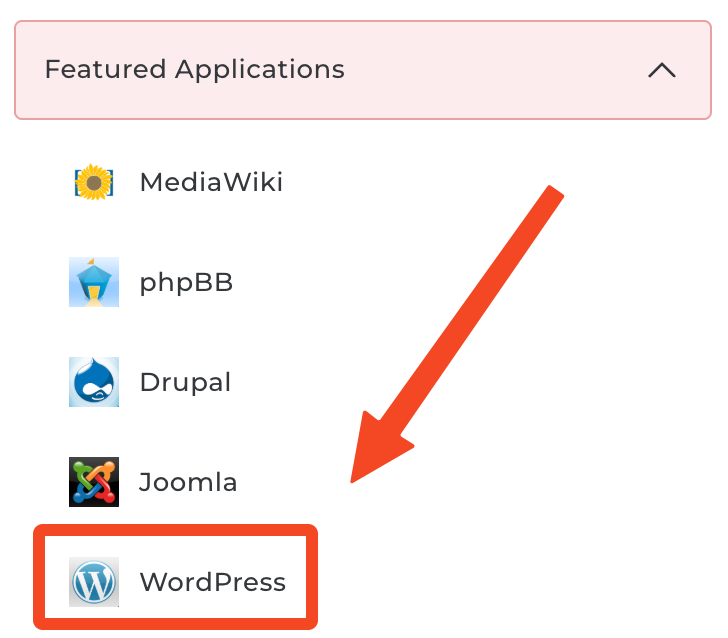Click the phpBB blue logo icon
Image resolution: width=728 pixels, height=638 pixels.
click(94, 282)
